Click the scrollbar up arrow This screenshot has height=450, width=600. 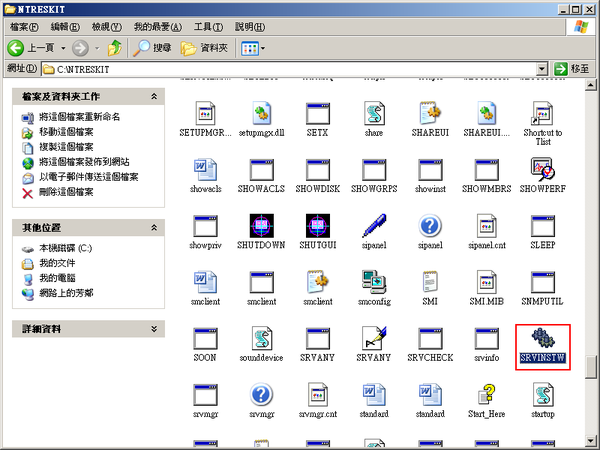(591, 85)
